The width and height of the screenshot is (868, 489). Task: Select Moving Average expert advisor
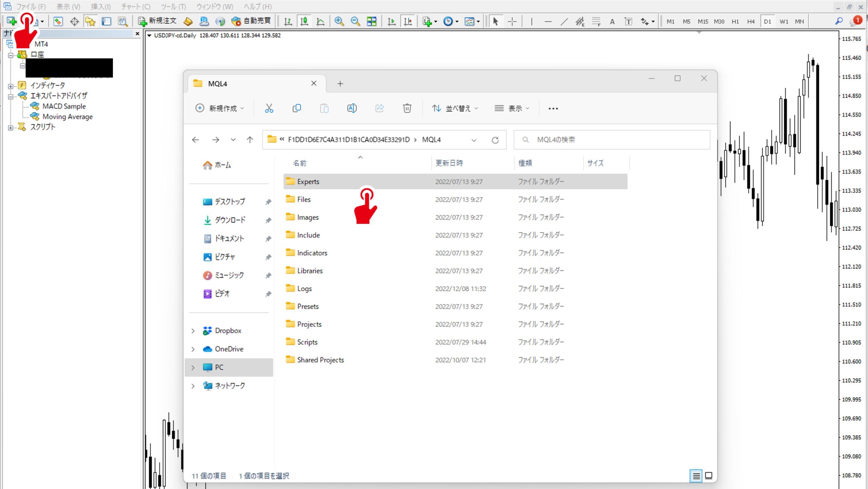[x=67, y=117]
